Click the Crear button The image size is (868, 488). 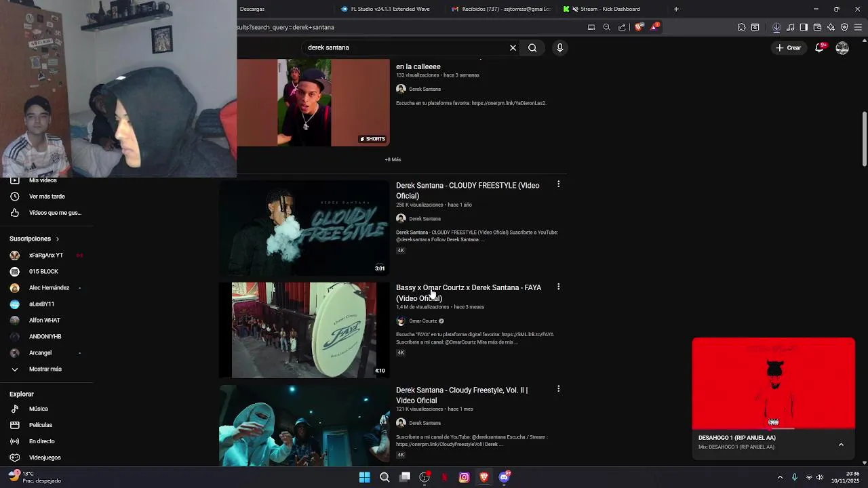[x=789, y=47]
